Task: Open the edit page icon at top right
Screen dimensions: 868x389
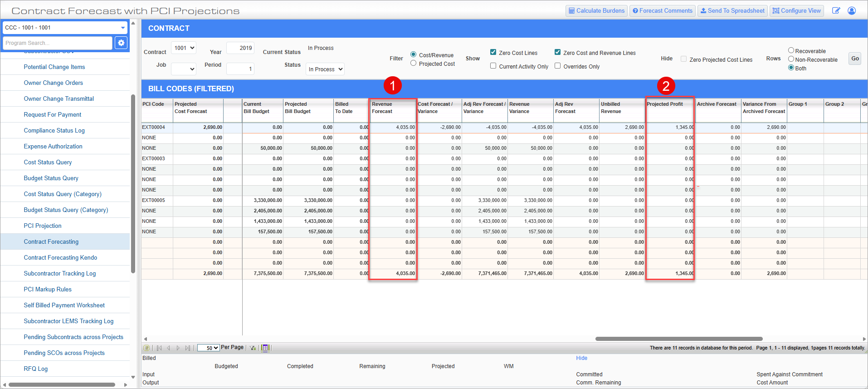Action: [x=836, y=10]
